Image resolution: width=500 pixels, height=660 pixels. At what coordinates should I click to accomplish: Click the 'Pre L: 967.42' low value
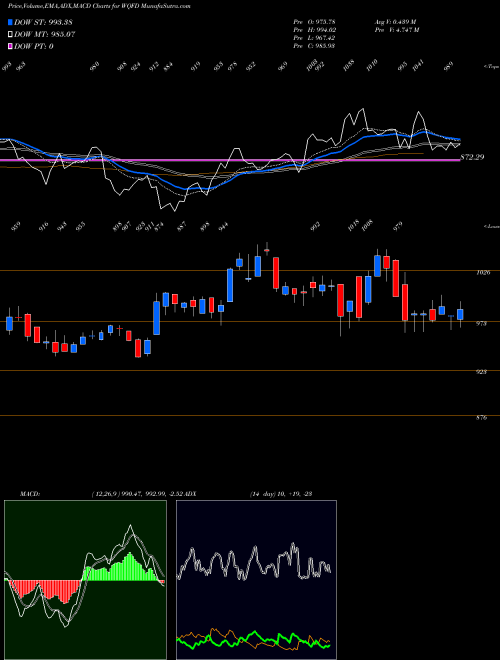click(314, 38)
